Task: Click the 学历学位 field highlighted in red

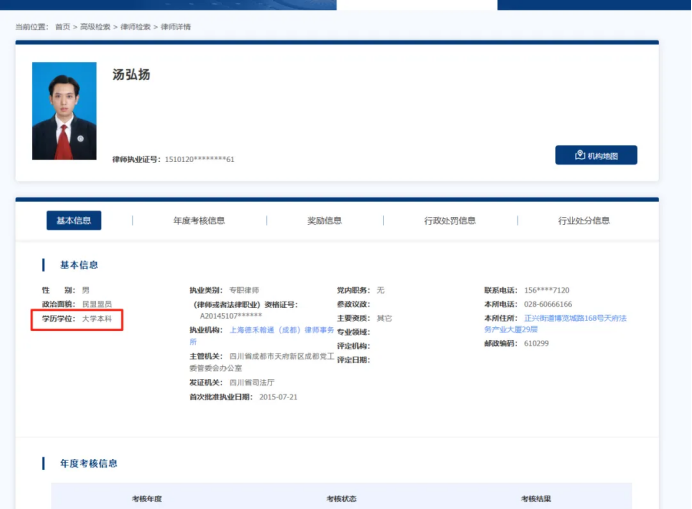Action: point(77,319)
